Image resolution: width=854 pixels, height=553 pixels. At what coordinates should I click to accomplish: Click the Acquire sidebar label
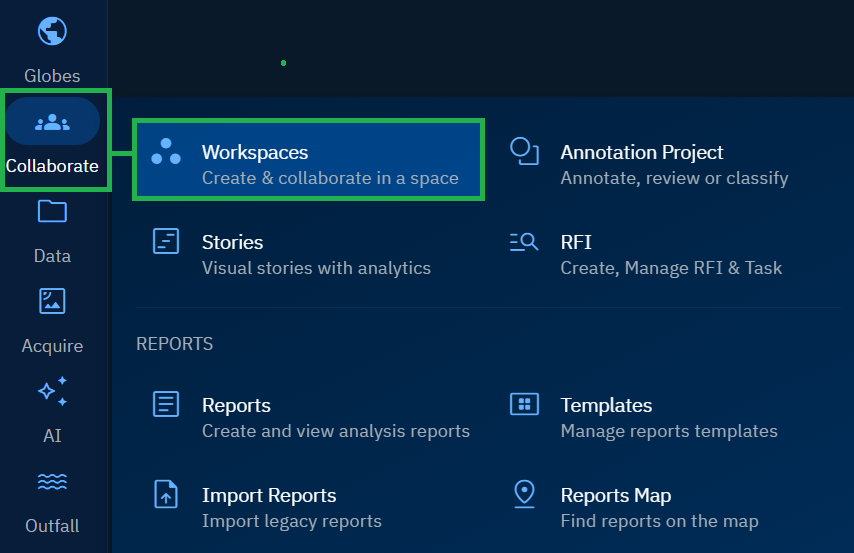click(x=52, y=346)
